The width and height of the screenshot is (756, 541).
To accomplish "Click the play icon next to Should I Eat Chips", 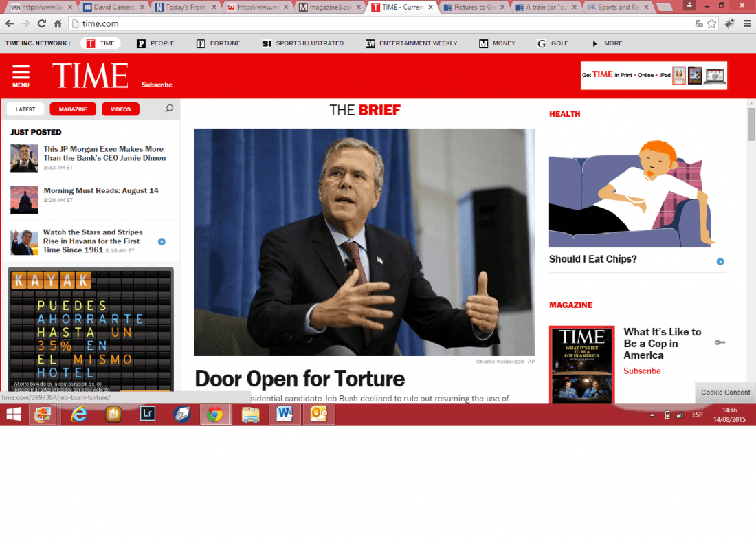I will (x=720, y=261).
